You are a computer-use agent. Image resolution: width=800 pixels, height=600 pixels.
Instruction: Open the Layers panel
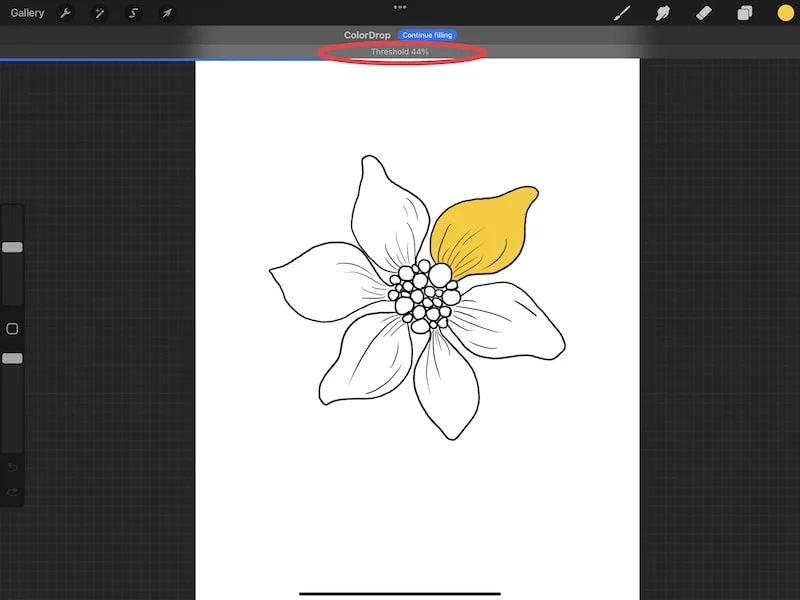pos(744,13)
